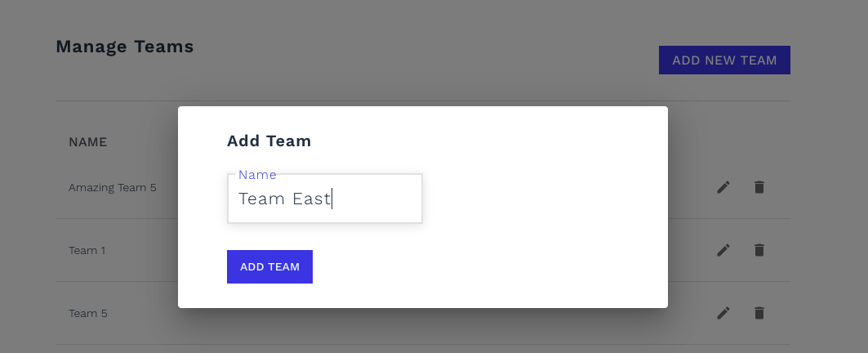Screen dimensions: 868x353
Task: Select the Team 1 row name
Action: (87, 251)
